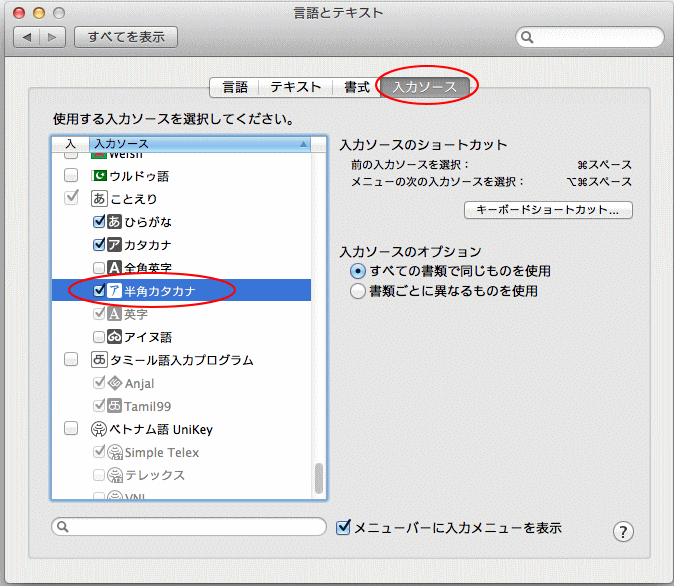Click the ⌥⌘スペース shortcut value

click(599, 182)
